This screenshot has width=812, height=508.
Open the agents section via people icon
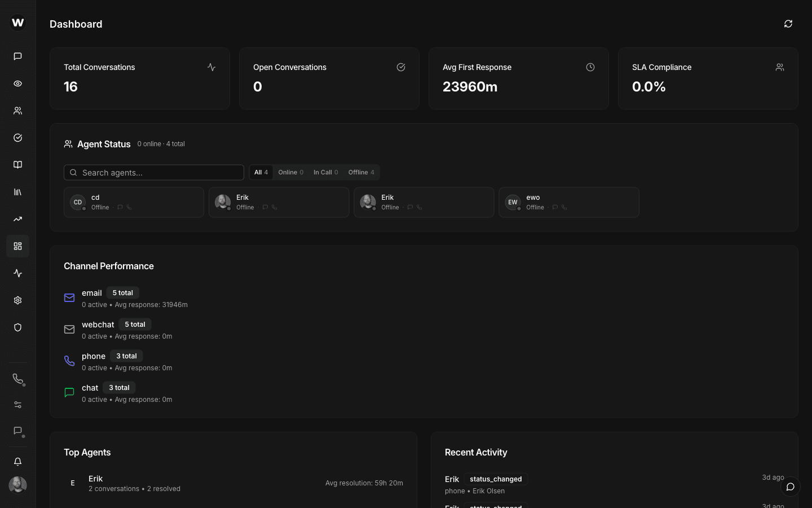17,111
